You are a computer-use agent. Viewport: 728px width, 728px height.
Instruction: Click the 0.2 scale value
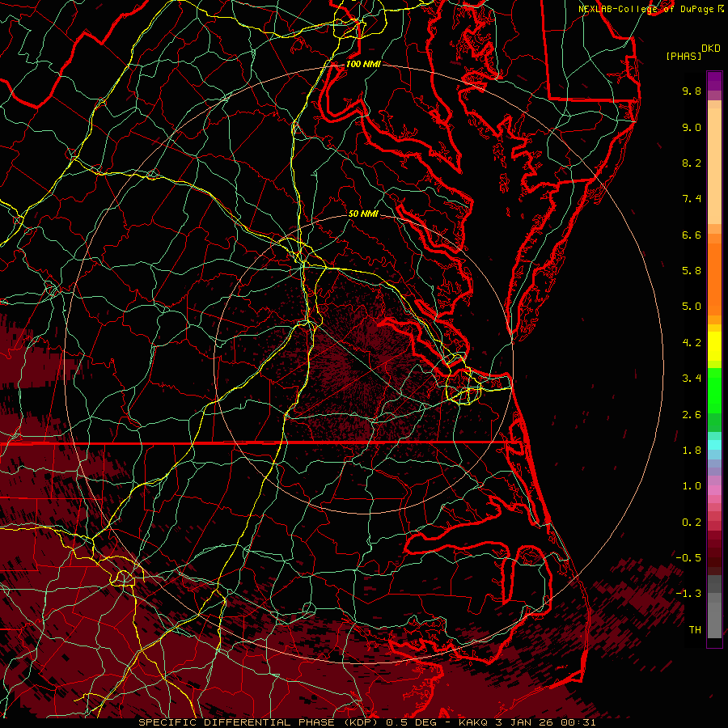pyautogui.click(x=692, y=523)
